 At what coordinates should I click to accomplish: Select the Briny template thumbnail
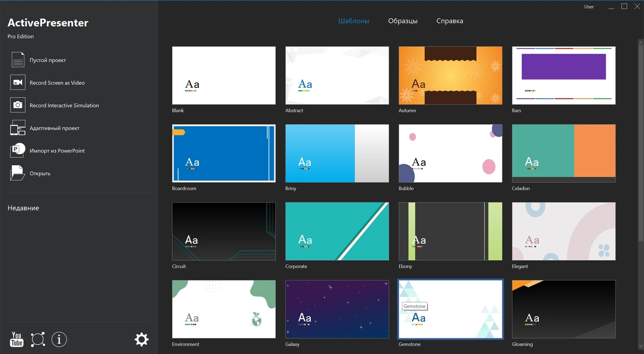337,153
